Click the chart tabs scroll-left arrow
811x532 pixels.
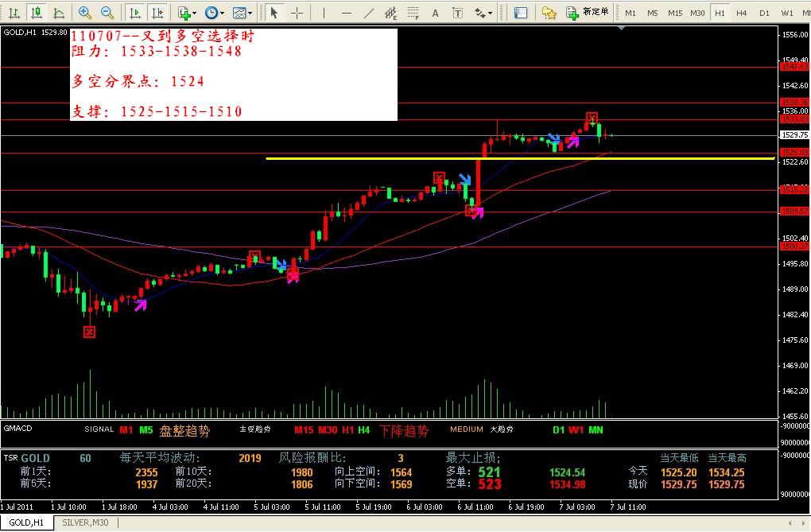point(790,523)
